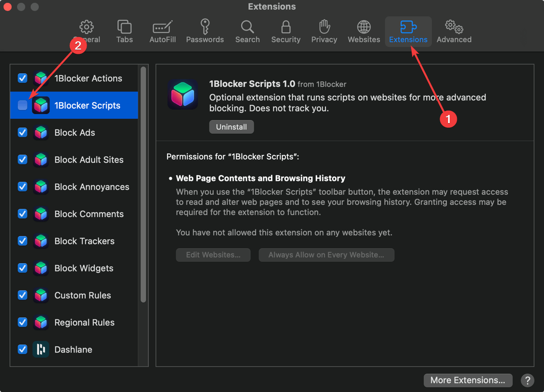Click 'Web Page Contents and Browsing History' text
Screen dimensions: 544x392
tap(260, 178)
